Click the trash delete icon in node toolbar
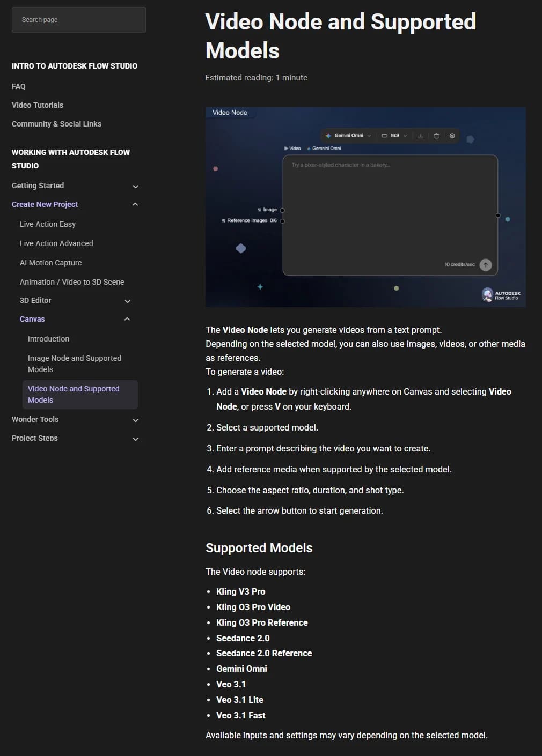This screenshot has width=542, height=756. [436, 136]
